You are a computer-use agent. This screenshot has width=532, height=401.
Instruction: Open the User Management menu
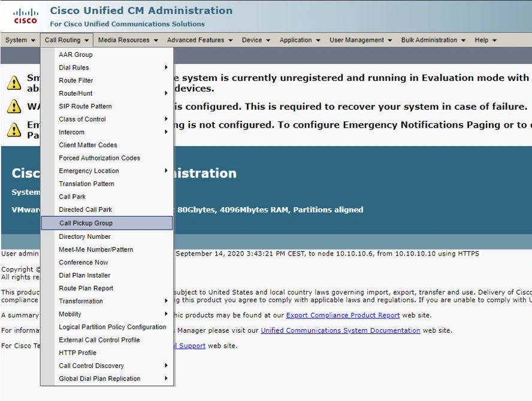click(x=360, y=40)
